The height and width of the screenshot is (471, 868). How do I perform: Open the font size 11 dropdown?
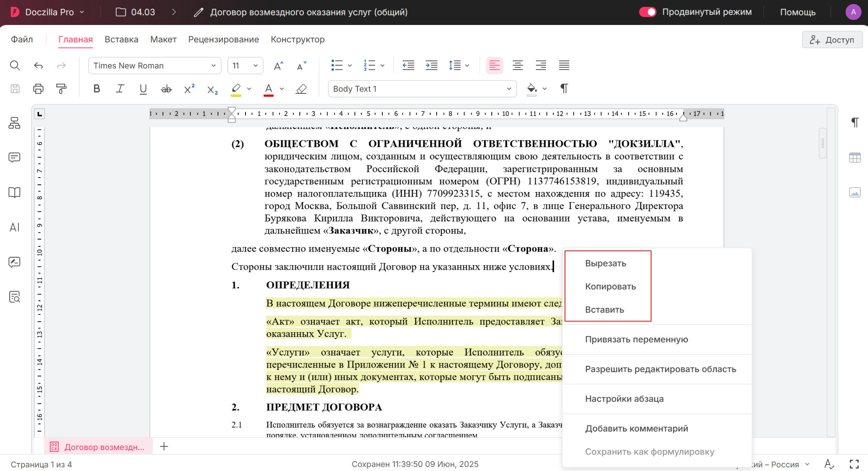(x=245, y=66)
